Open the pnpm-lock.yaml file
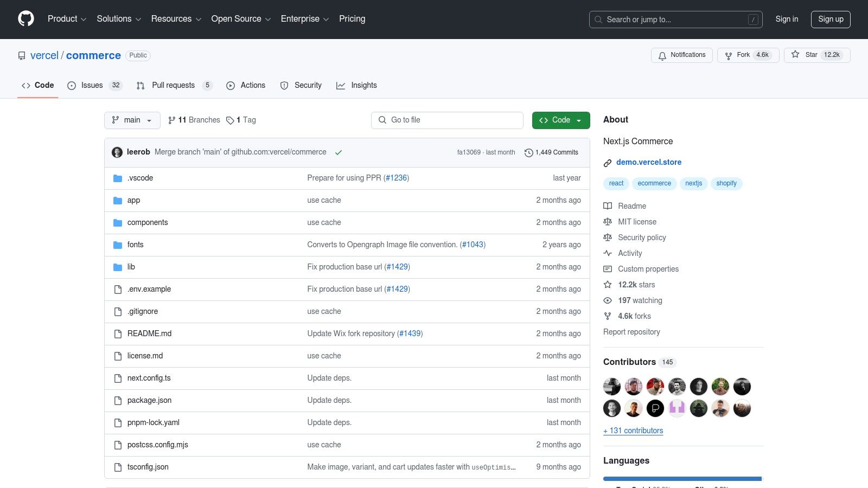The width and height of the screenshot is (868, 488). (x=154, y=422)
